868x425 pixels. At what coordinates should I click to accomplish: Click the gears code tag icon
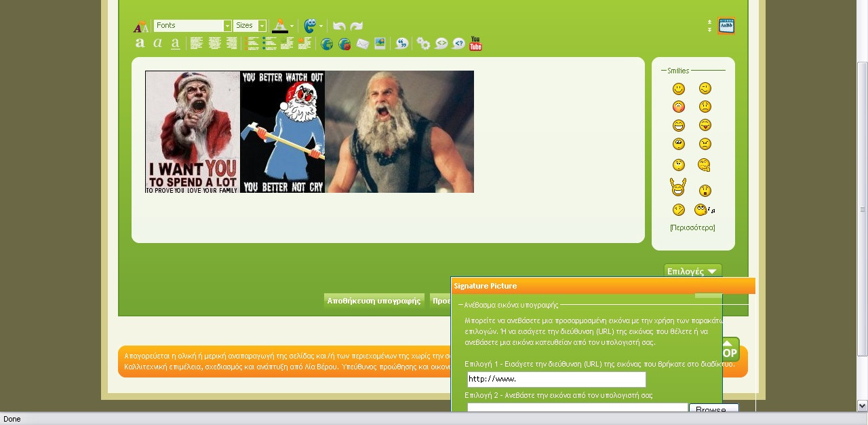pos(424,44)
